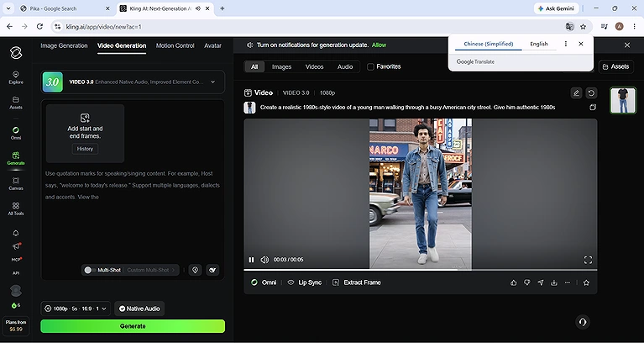Toggle the Native Audio option
644x343 pixels.
coord(139,309)
